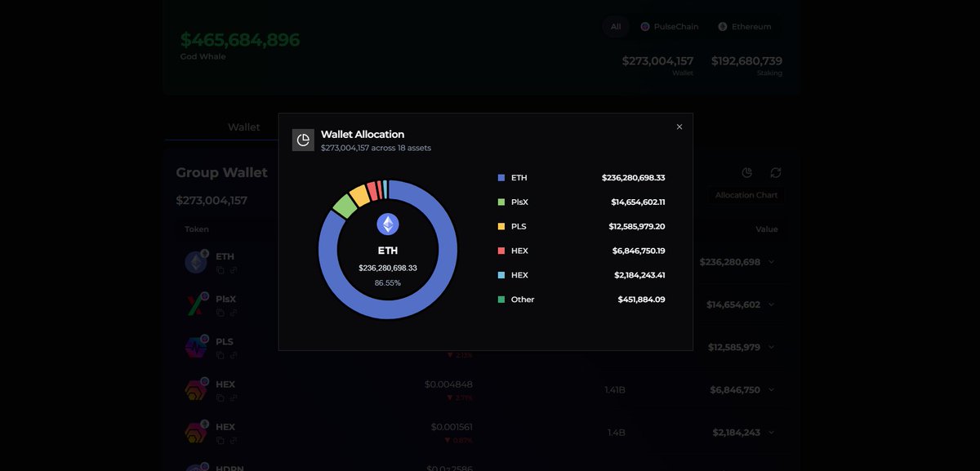Click legend value $2,184,243.41

639,275
